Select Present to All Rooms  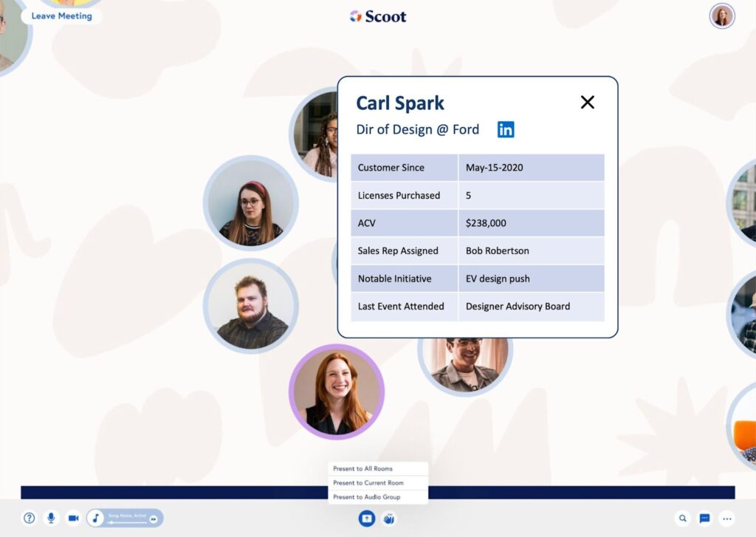tap(377, 469)
